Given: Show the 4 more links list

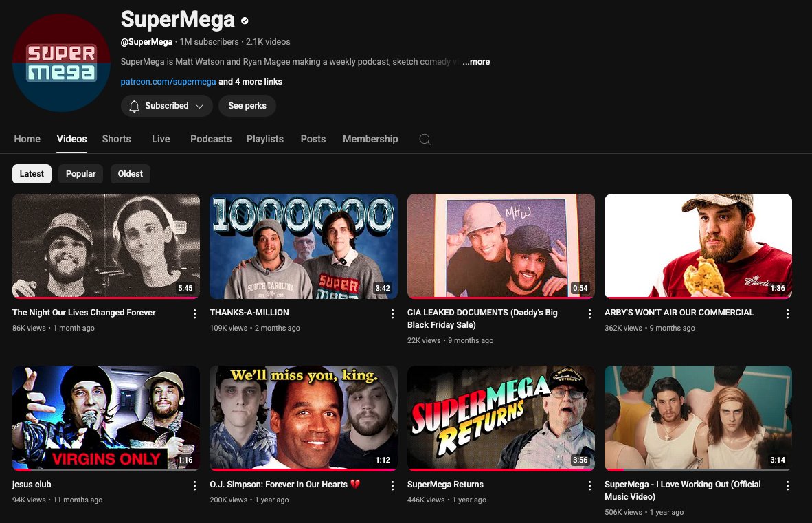Looking at the screenshot, I should click(x=250, y=82).
